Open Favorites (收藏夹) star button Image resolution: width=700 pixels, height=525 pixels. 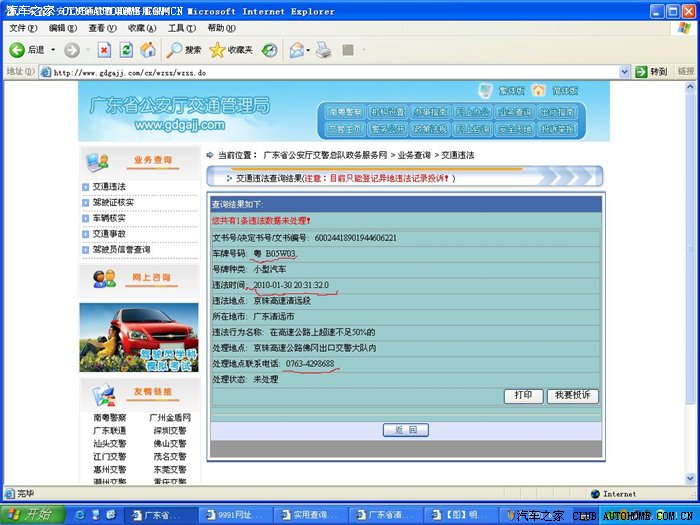pyautogui.click(x=230, y=50)
